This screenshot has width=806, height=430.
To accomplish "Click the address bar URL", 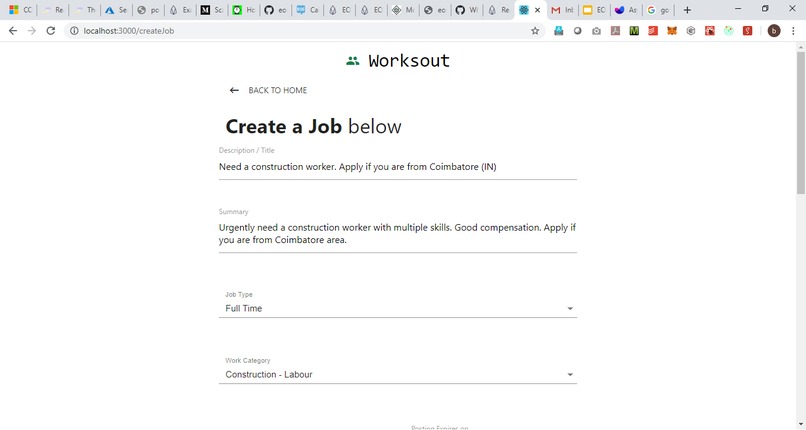I will 129,31.
